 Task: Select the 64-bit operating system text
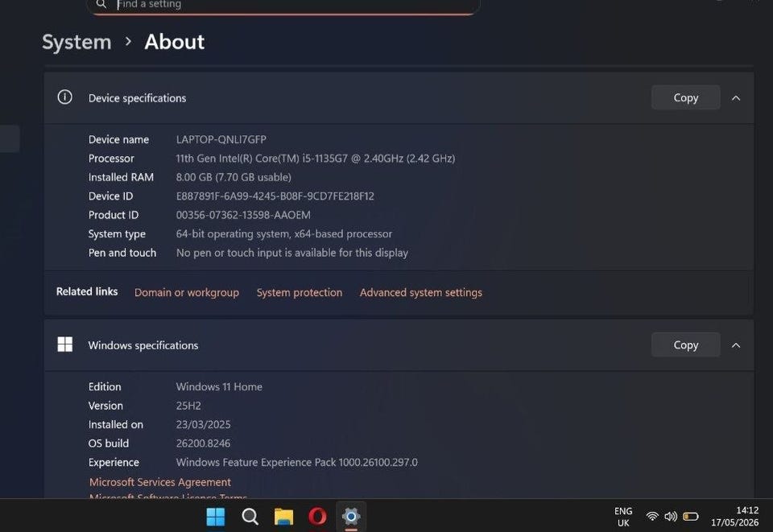tap(284, 234)
